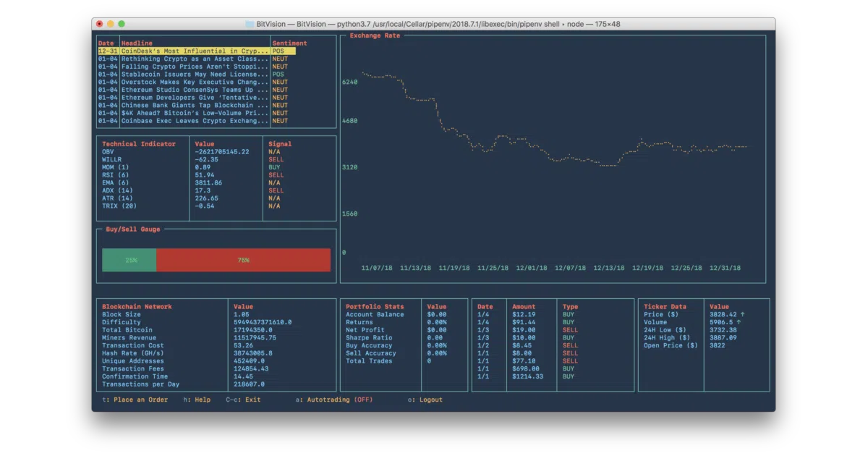Click the Volume value 5906.5

[721, 322]
